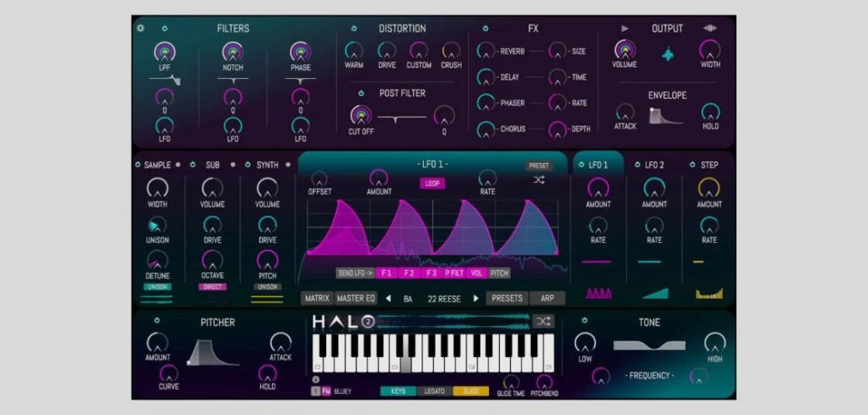Click the play icon beside Output
Screen dimensions: 868x415
point(625,29)
